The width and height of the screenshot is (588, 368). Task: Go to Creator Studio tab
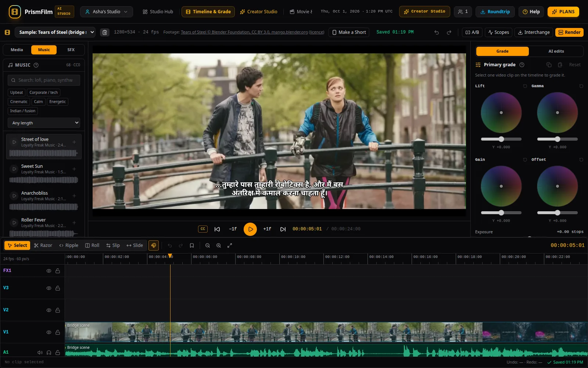coord(259,12)
